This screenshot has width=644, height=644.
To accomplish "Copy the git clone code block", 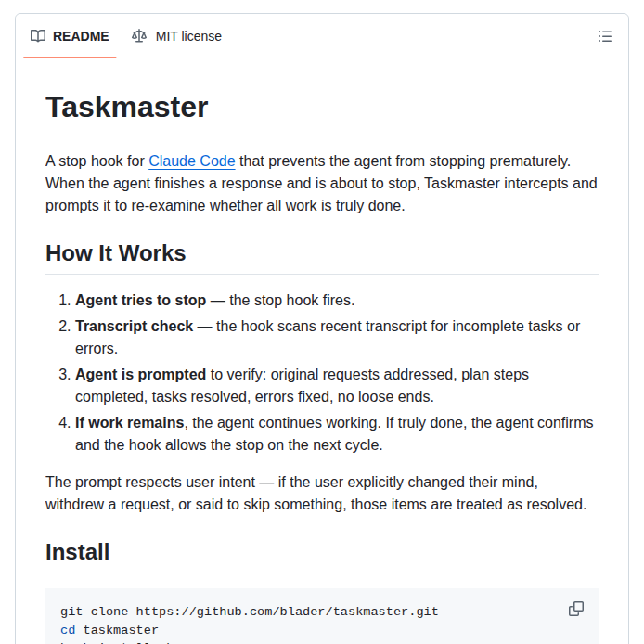I will (x=576, y=609).
